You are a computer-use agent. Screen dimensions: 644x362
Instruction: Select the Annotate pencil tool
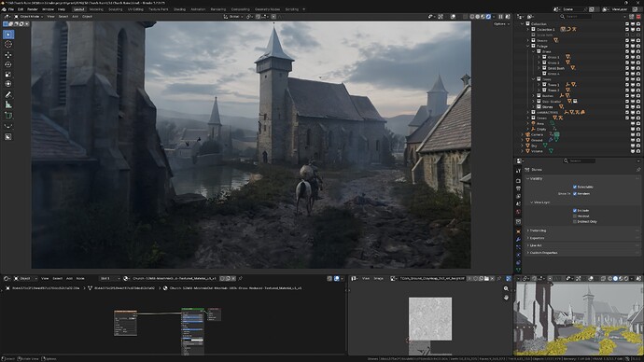pos(8,95)
